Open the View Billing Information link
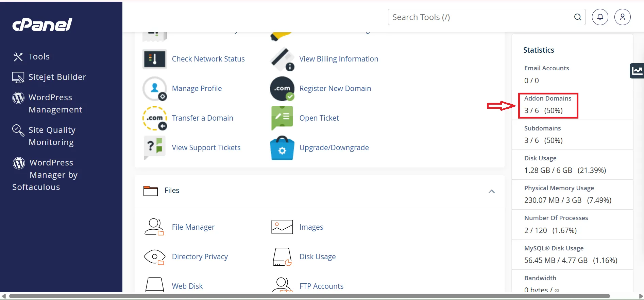This screenshot has height=300, width=644. click(x=338, y=59)
